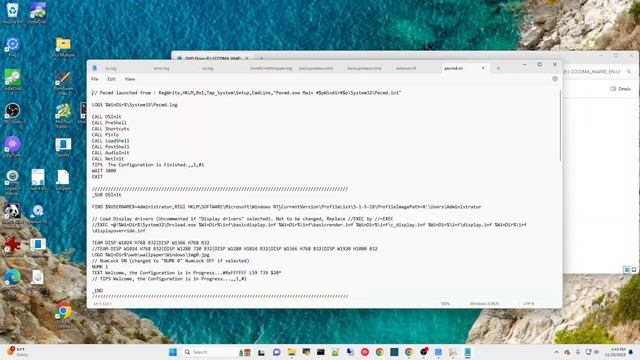This screenshot has height=360, width=640.
Task: Open the Edit menu in Notepad
Action: [111, 79]
